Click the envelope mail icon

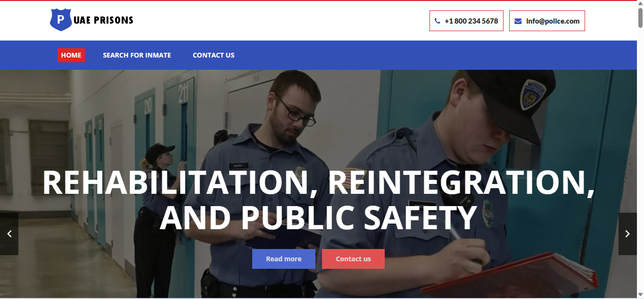tap(518, 21)
